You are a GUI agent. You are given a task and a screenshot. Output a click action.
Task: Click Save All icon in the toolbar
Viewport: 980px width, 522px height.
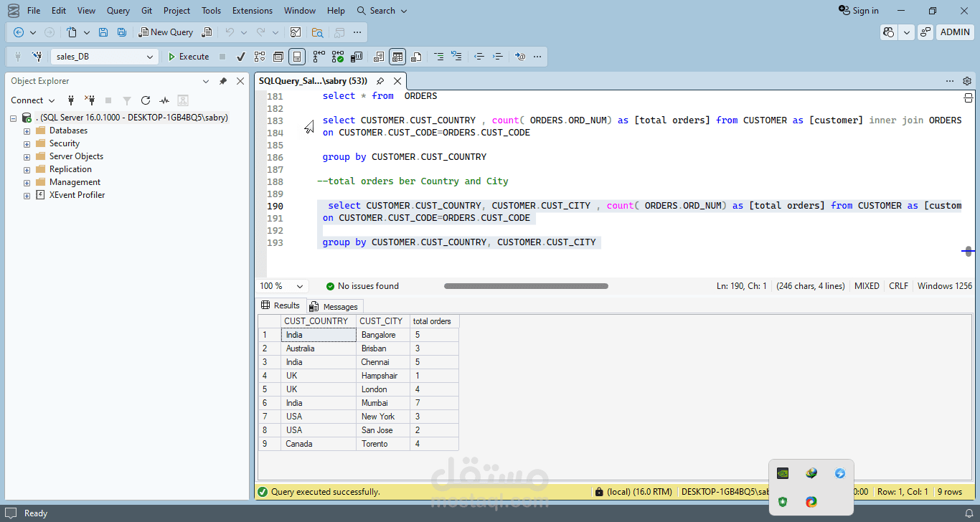click(122, 32)
